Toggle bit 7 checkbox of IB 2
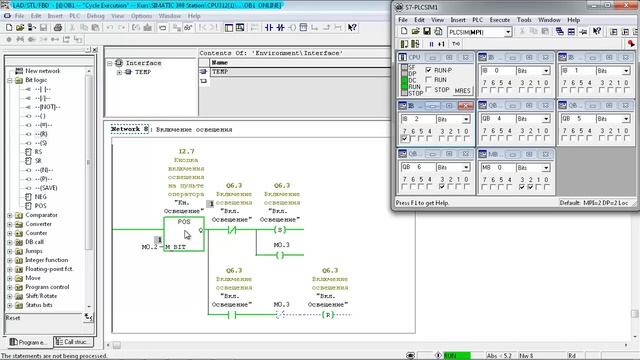Screen dimensions: 640x360 coord(404,139)
